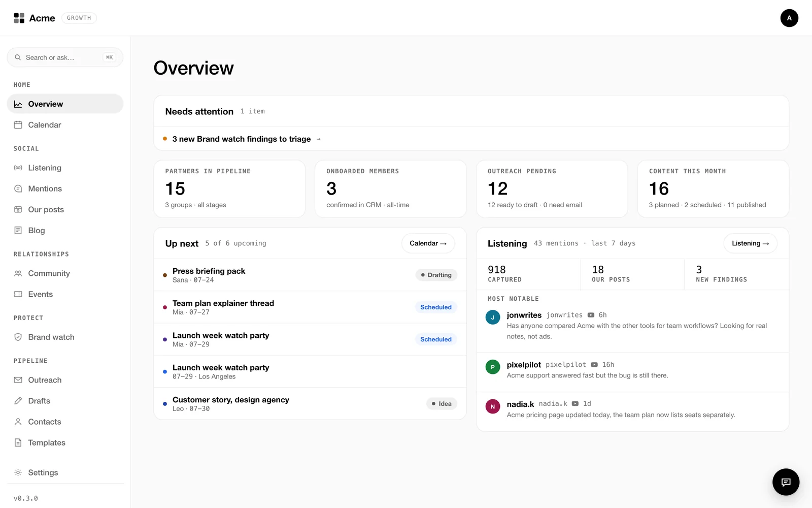Click the Partners in Pipeline card

(x=229, y=189)
